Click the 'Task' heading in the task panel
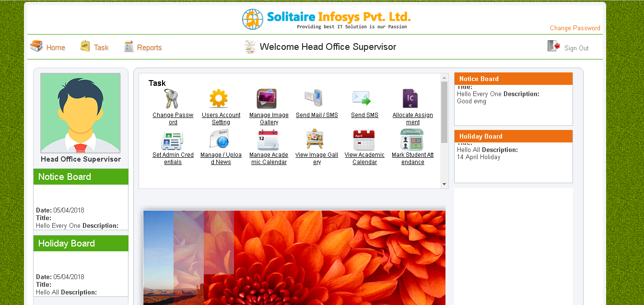This screenshot has width=644, height=305. coord(157,83)
